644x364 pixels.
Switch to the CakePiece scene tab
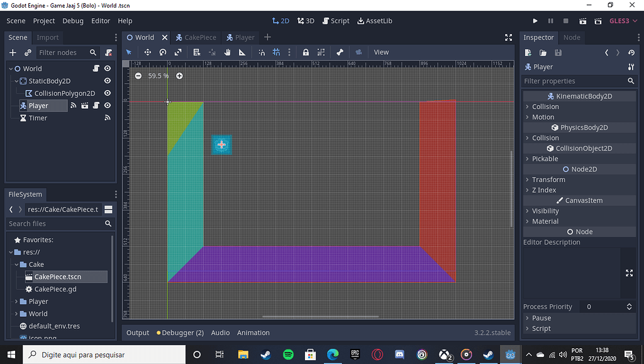tap(196, 37)
